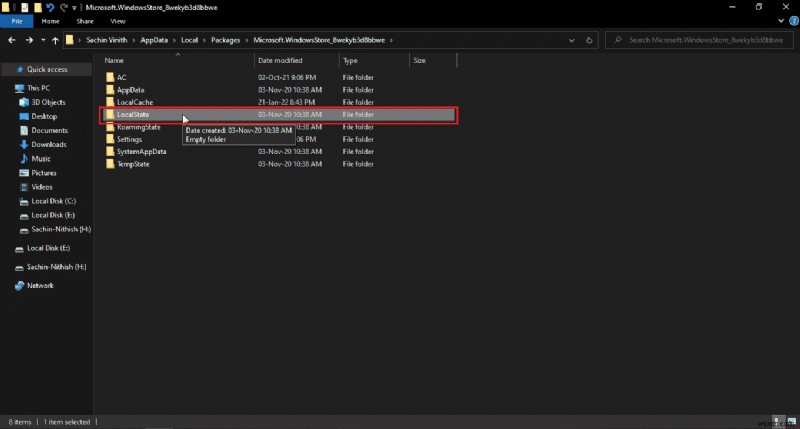Open Local Disk (C:) in the sidebar
Viewport: 800px width, 429px height.
[53, 201]
